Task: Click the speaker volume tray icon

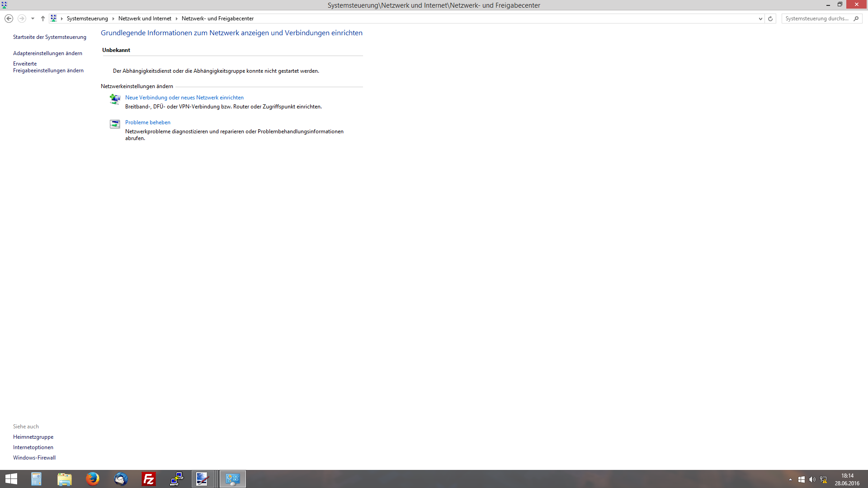Action: (812, 479)
